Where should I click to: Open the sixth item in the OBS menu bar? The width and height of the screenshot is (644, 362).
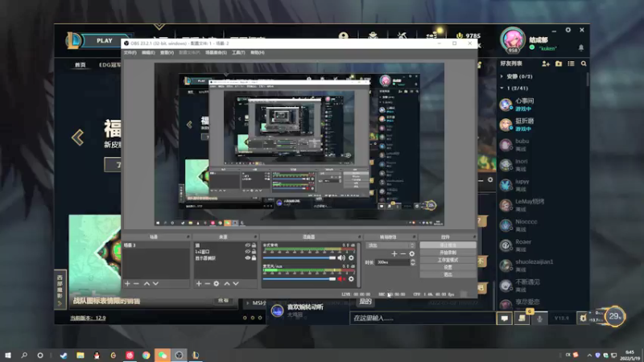[x=238, y=52]
